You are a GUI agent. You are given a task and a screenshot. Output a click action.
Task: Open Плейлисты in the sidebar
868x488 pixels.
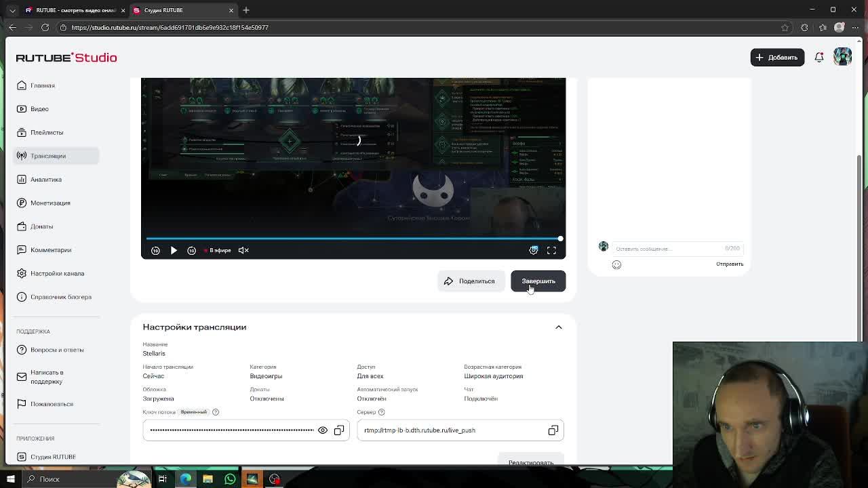pyautogui.click(x=56, y=132)
